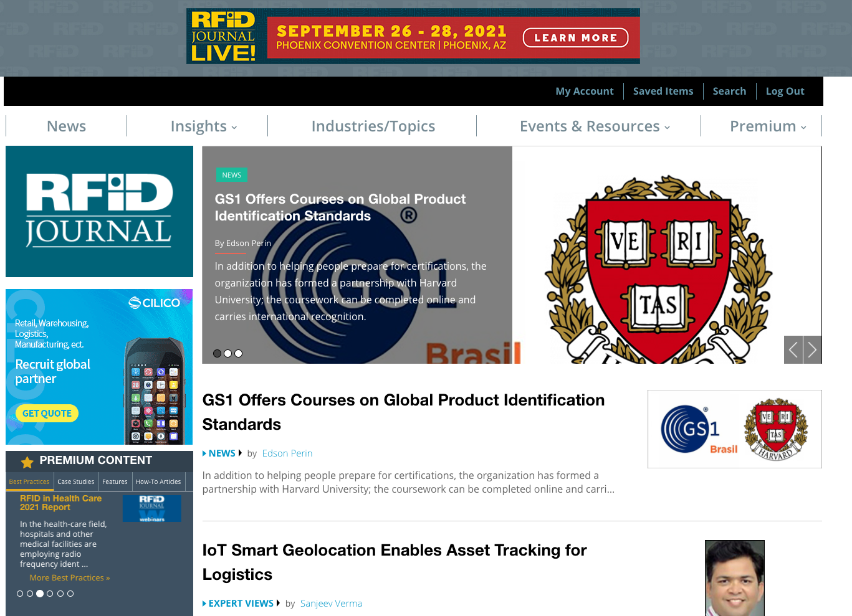Click the NEWS category link under article
This screenshot has height=616, width=852.
click(x=222, y=453)
